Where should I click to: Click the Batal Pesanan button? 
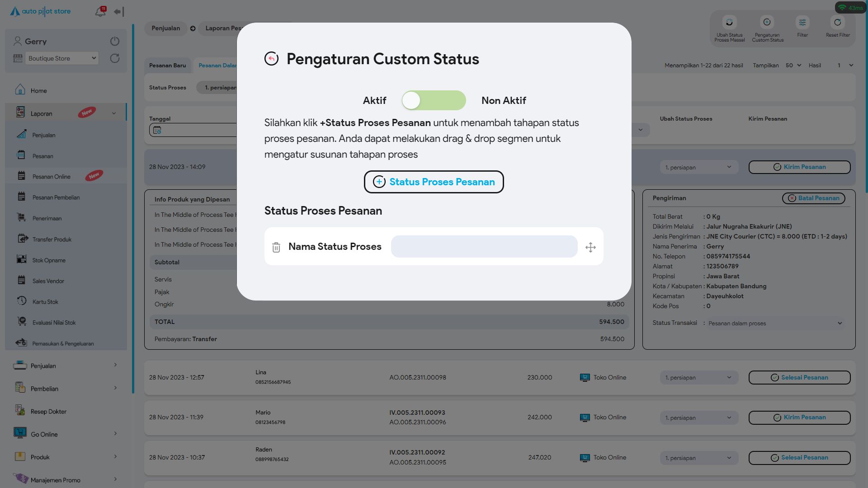pos(813,198)
